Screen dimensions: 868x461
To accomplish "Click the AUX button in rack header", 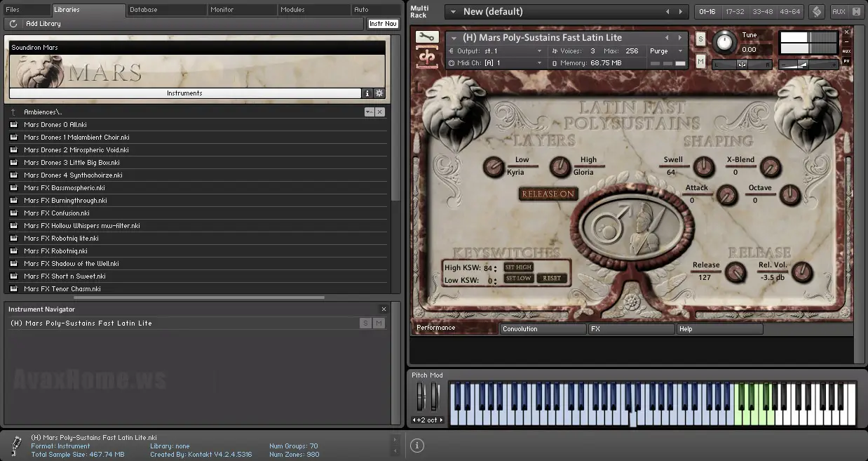I will click(x=839, y=12).
